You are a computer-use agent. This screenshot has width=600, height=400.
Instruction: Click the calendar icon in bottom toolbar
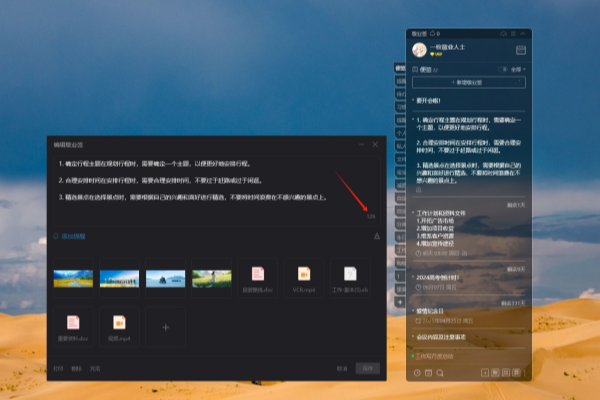click(x=428, y=372)
